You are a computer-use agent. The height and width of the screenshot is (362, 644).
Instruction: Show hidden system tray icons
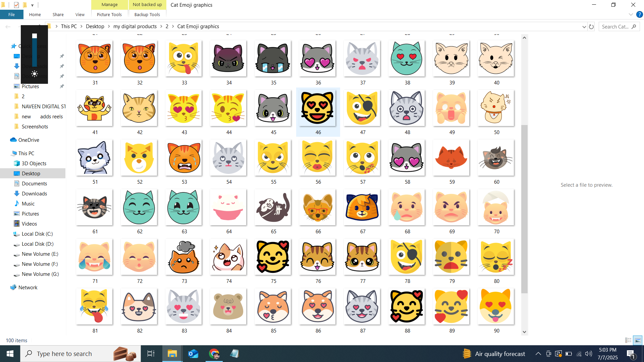click(538, 354)
